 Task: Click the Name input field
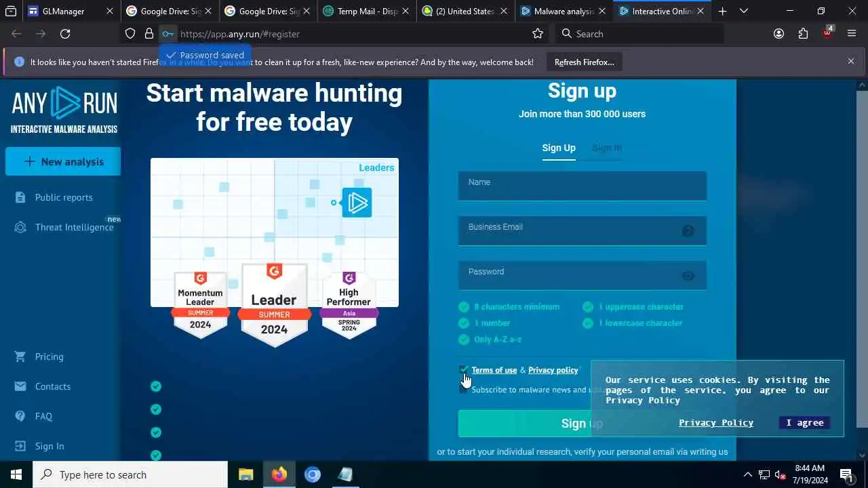(x=583, y=186)
